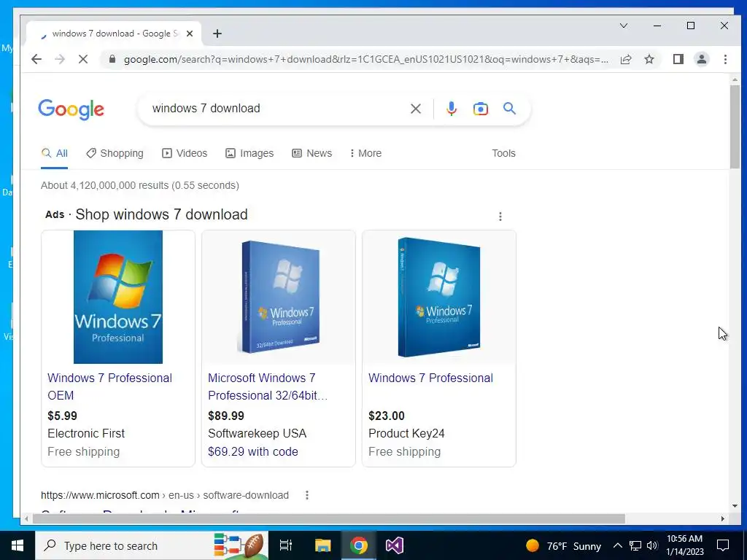This screenshot has width=747, height=560.
Task: Show hidden system tray icons
Action: (x=617, y=545)
